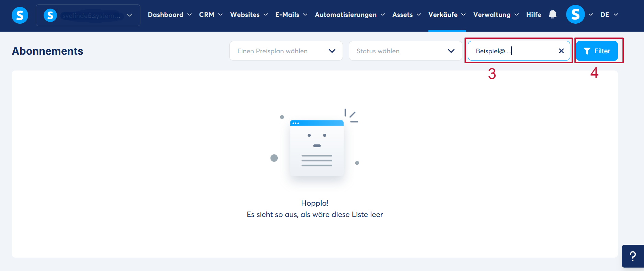Click the Filter button
Screen dimensions: 644x271
(597, 51)
